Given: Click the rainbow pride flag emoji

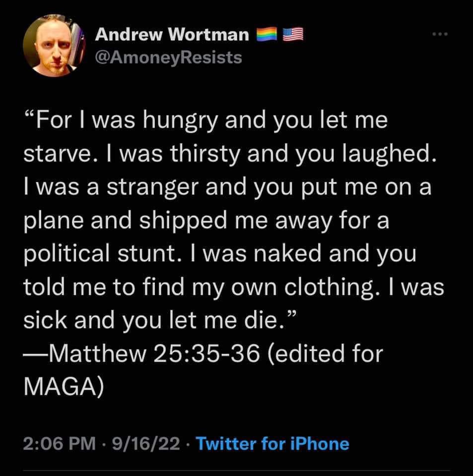Looking at the screenshot, I should [267, 34].
